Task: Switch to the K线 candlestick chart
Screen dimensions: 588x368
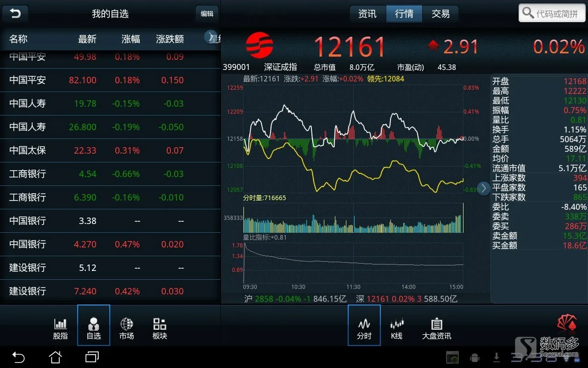Action: (x=396, y=328)
